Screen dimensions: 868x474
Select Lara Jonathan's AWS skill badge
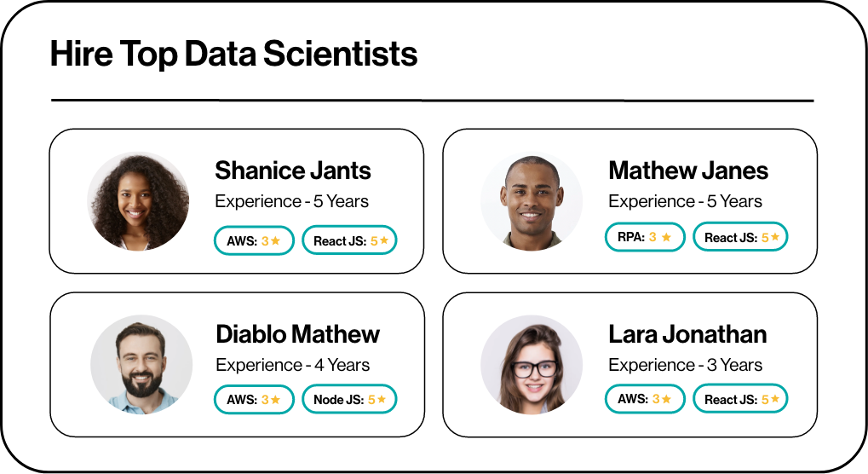pos(645,398)
